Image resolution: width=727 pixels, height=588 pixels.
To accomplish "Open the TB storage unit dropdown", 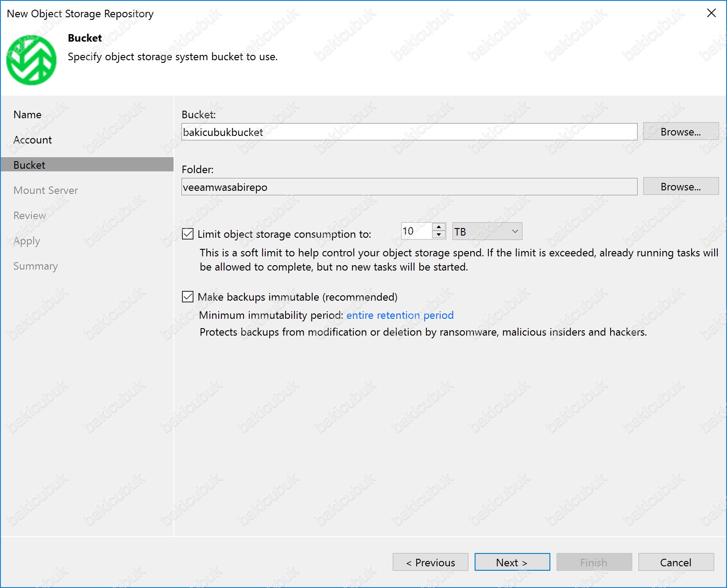I will 487,232.
